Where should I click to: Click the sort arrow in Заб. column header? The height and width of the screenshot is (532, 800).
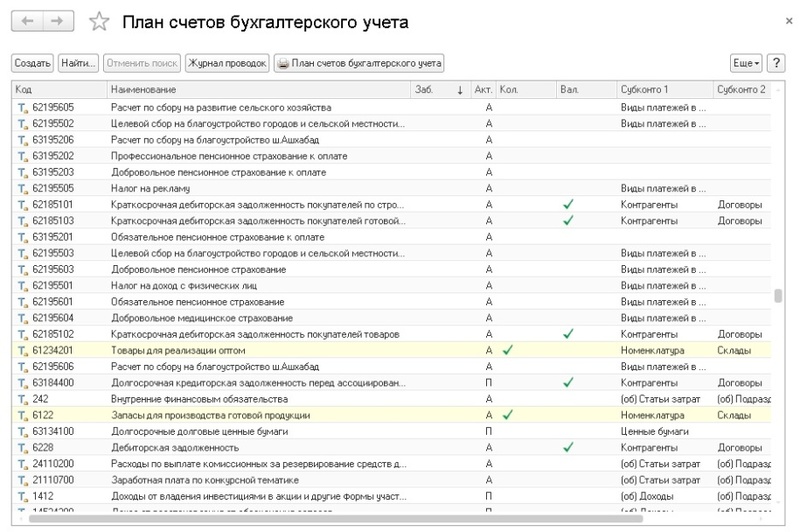point(460,90)
